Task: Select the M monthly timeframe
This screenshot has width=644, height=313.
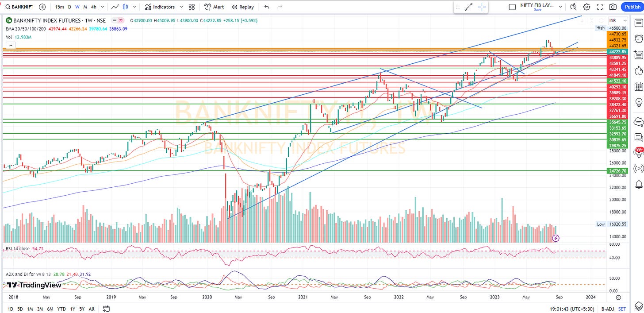Action: 85,7
